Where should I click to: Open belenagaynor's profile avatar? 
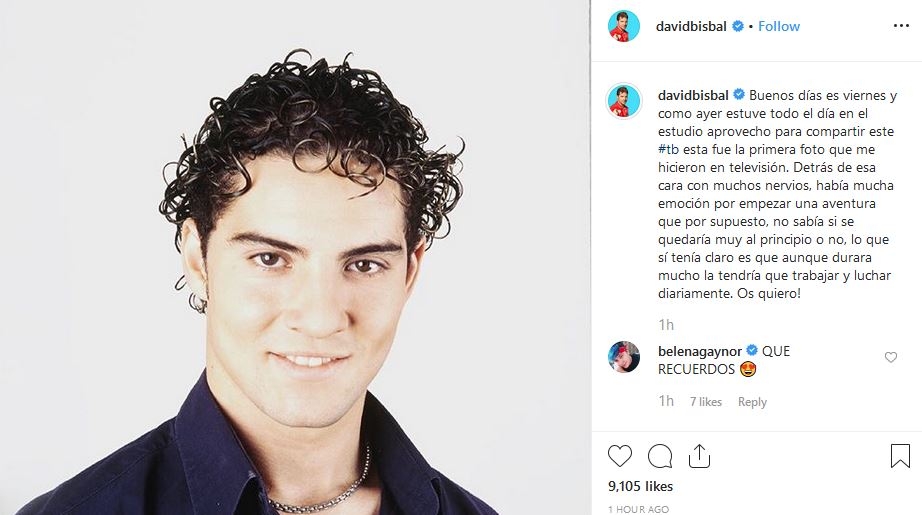click(623, 357)
